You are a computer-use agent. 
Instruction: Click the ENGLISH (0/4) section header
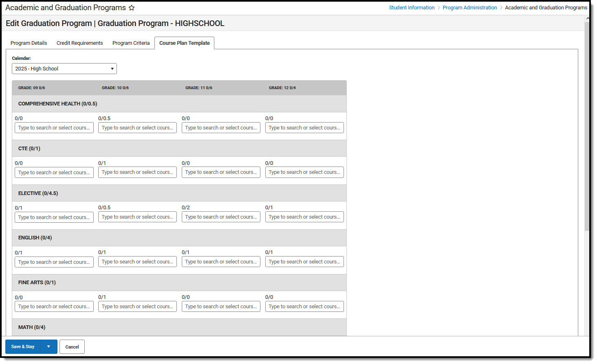(x=179, y=238)
